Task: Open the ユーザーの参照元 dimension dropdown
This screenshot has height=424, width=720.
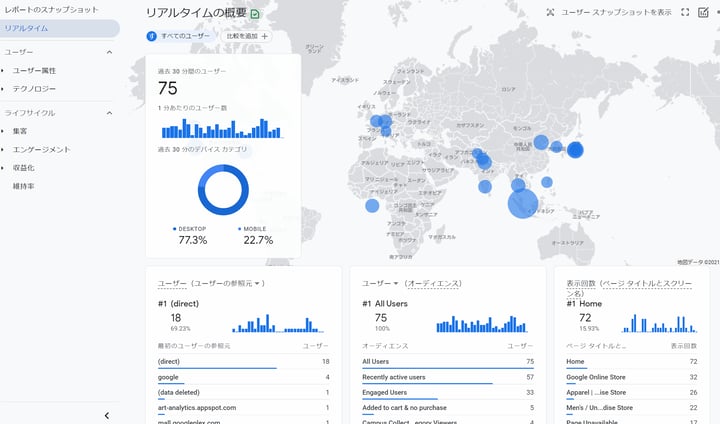Action: pos(228,283)
